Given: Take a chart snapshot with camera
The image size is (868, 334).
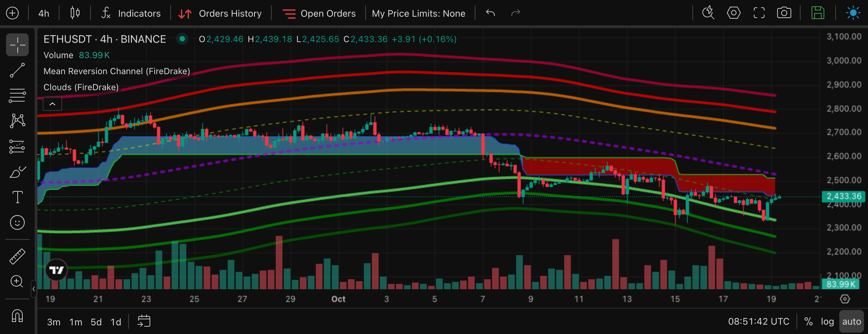Looking at the screenshot, I should tap(784, 13).
